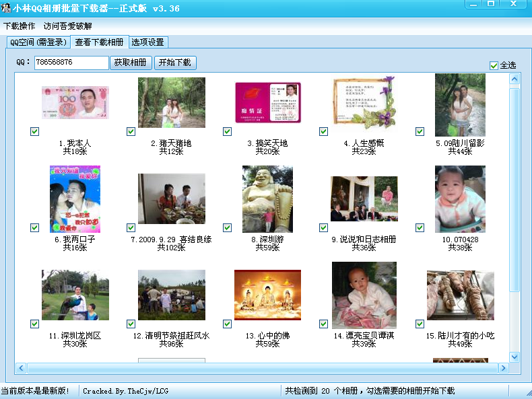Screen dimensions: 532x399
Task: Uncheck album 5. 09陆川留影 checkbox
Action: (x=420, y=131)
